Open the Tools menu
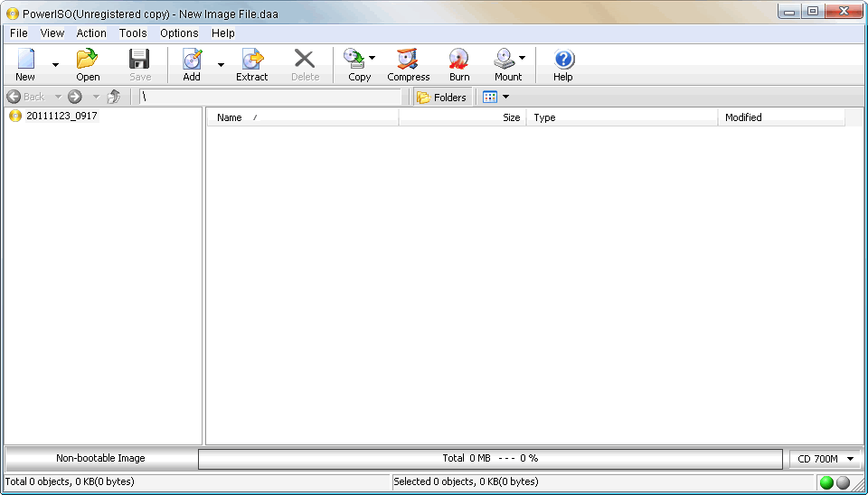The width and height of the screenshot is (868, 495). click(x=133, y=33)
